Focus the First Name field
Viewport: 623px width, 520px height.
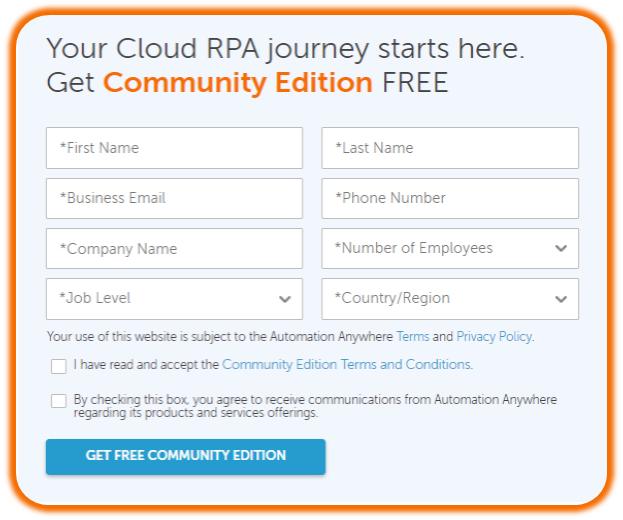[x=174, y=148]
